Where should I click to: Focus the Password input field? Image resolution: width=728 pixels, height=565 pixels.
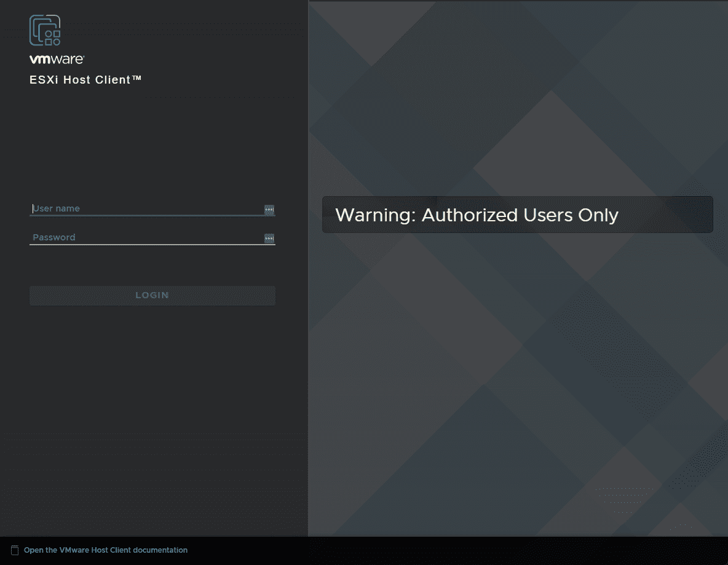click(146, 237)
